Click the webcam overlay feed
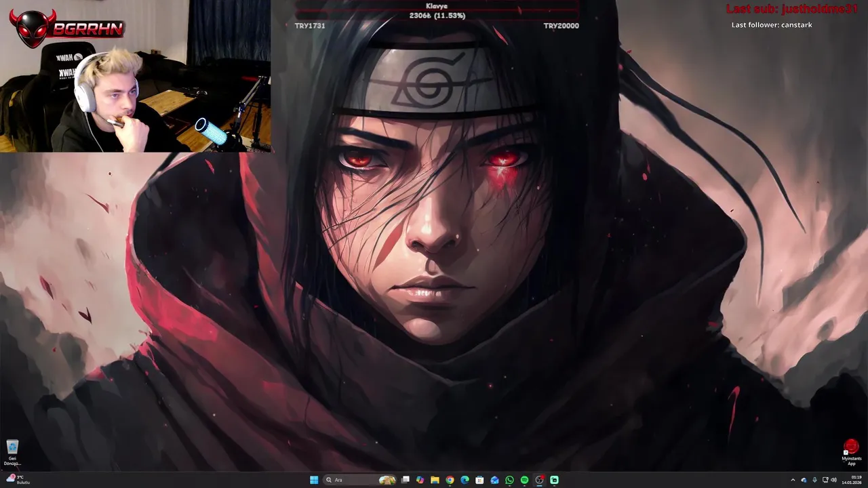This screenshot has height=488, width=868. pos(136,76)
